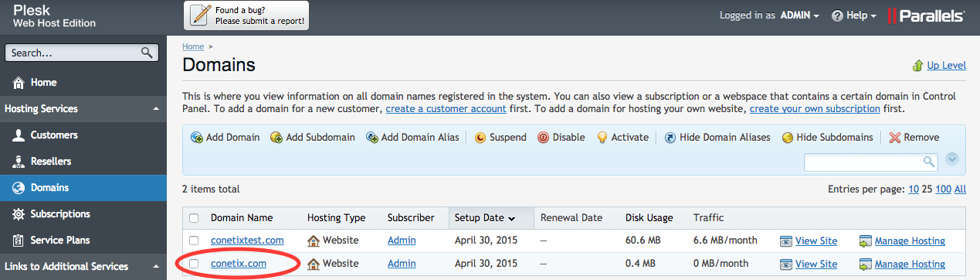Open the ADMIN account dropdown
The image size is (980, 280).
[x=799, y=15]
